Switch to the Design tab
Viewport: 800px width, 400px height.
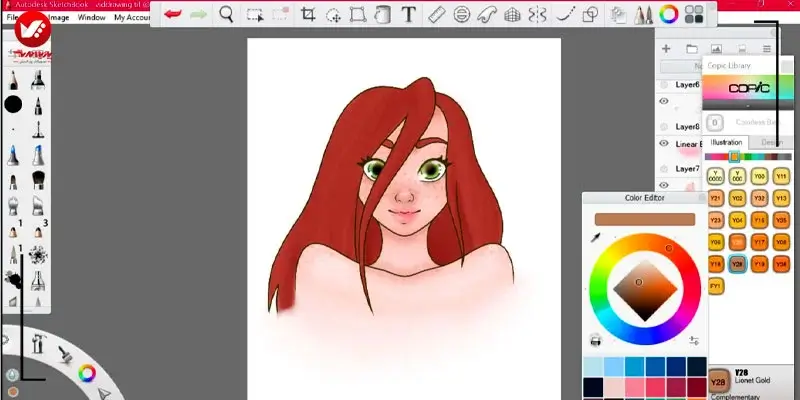click(771, 142)
